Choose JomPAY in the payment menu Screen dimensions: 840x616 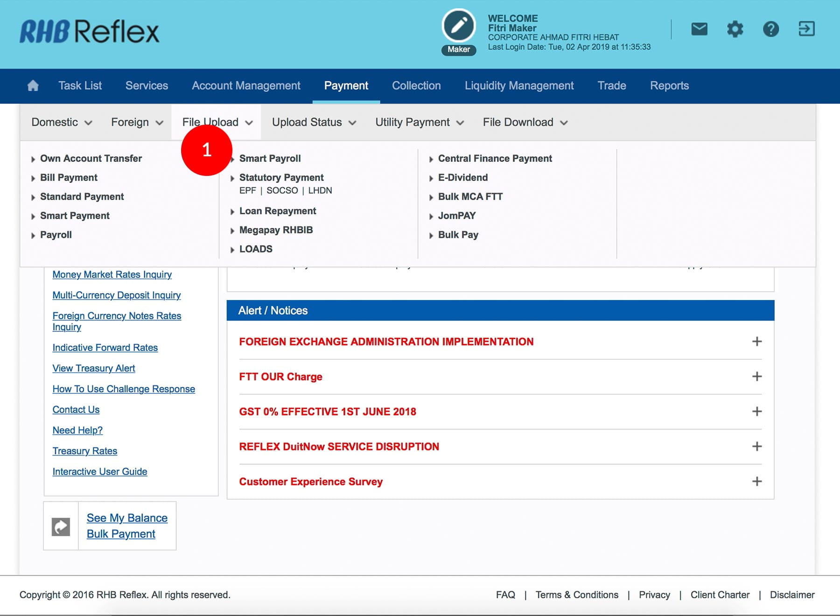coord(456,216)
